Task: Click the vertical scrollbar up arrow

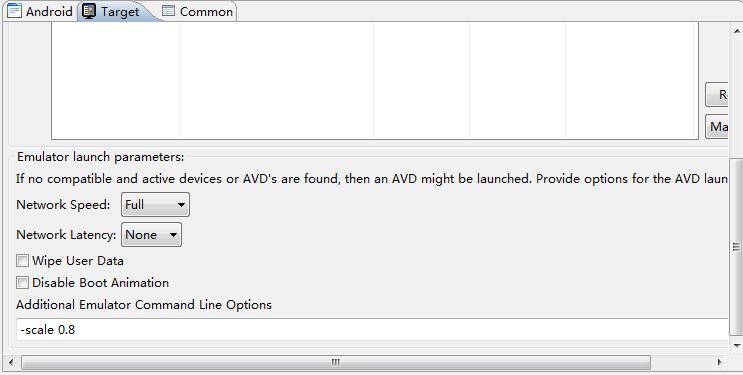Action: (737, 31)
